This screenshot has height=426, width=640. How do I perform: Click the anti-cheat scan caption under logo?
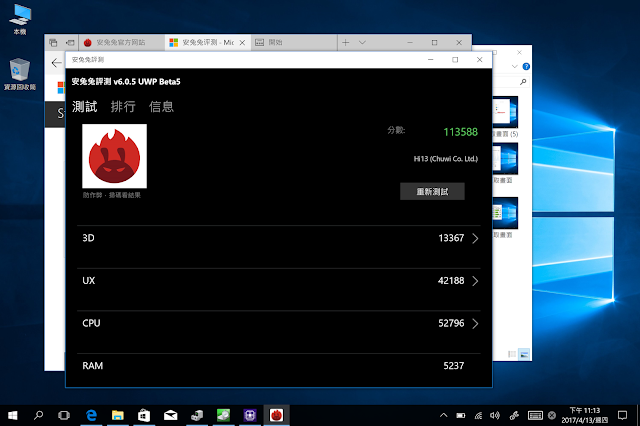point(111,195)
